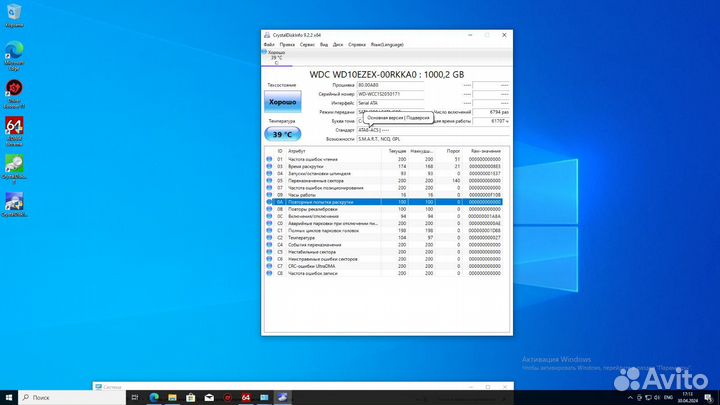Screen dimensions: 720x405
Task: Select the CRC-ошибки UltraDMA attribute name
Action: point(311,266)
